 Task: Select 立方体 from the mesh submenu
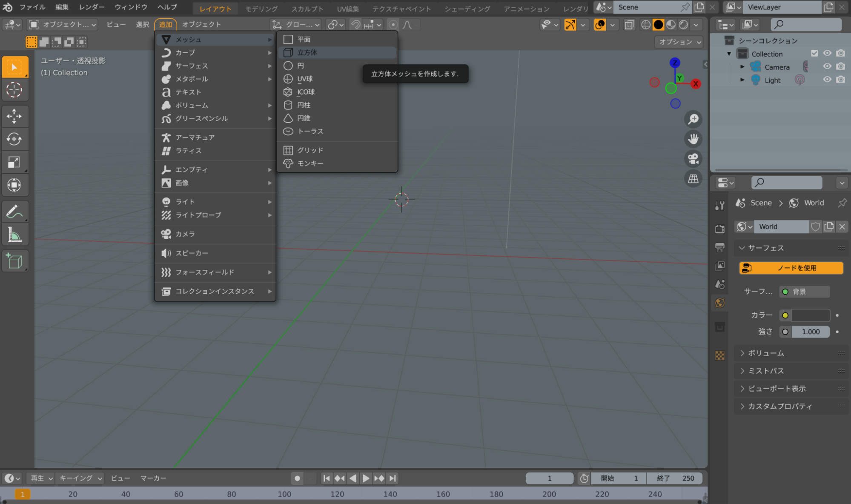coord(307,52)
